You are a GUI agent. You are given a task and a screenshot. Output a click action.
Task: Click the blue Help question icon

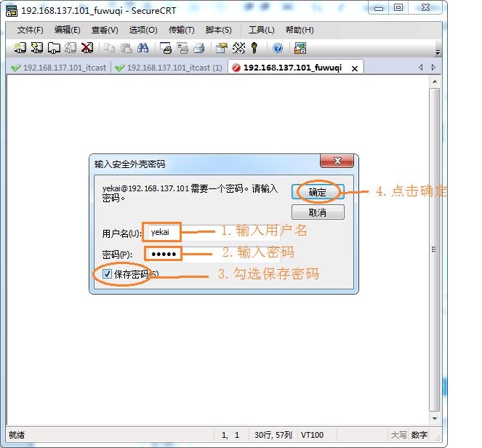click(278, 48)
